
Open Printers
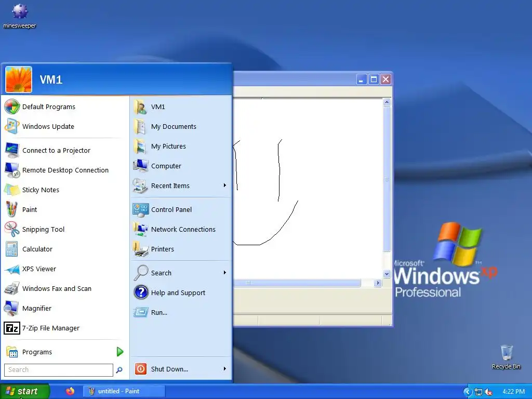(x=181, y=249)
